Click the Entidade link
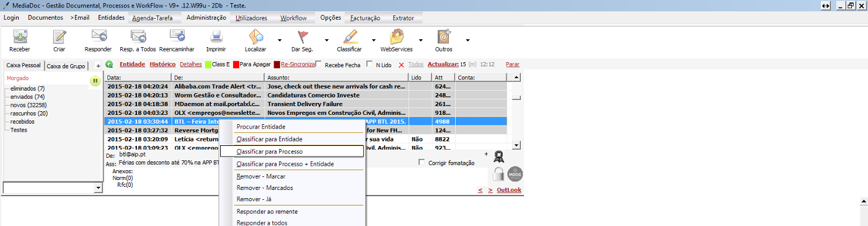Screen dimensions: 868x226 (132, 64)
